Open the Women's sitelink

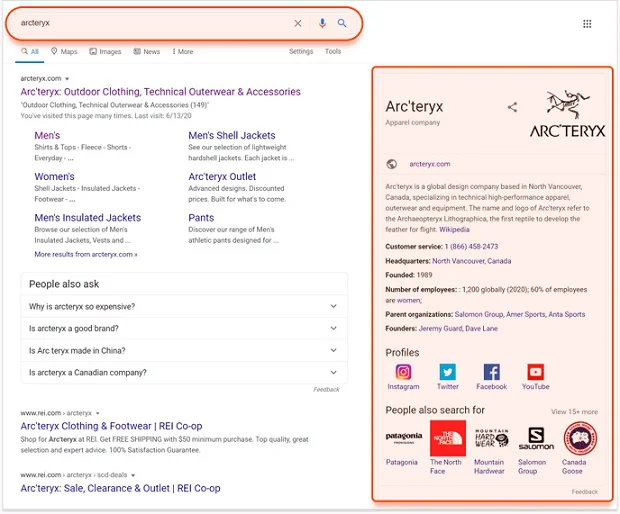[54, 176]
